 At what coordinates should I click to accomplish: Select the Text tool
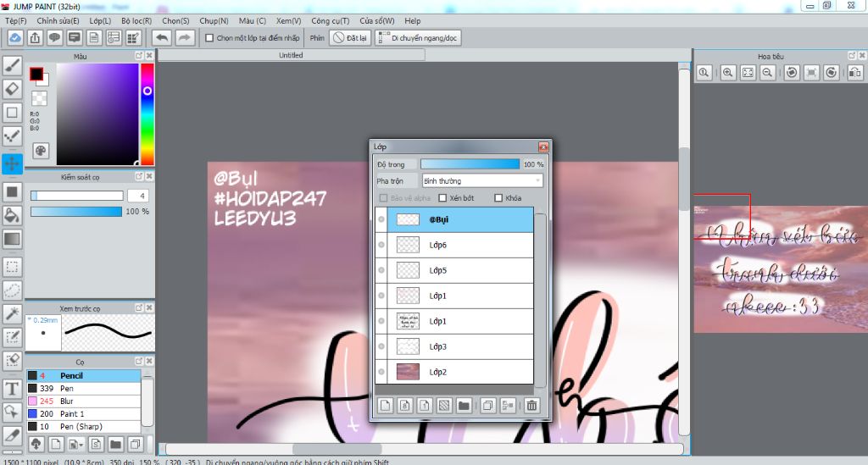tap(12, 389)
